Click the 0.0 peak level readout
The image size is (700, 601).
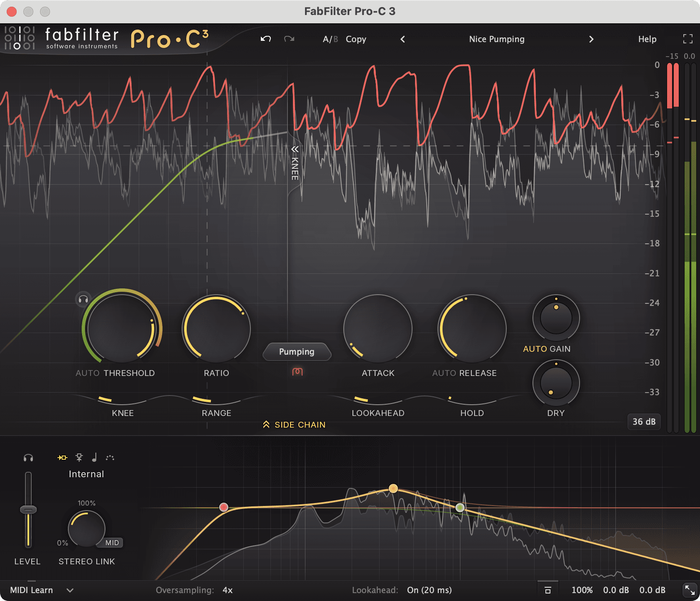click(690, 56)
